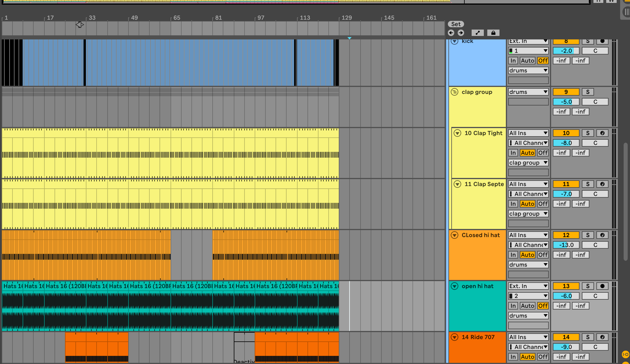Collapse the 10 Clap Tight track

(457, 133)
